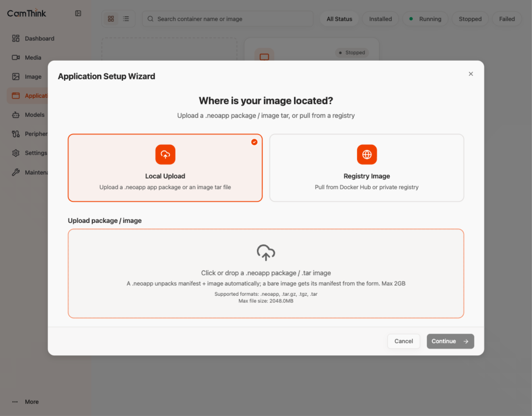
Task: Click the Applications icon in sidebar
Action: click(16, 96)
